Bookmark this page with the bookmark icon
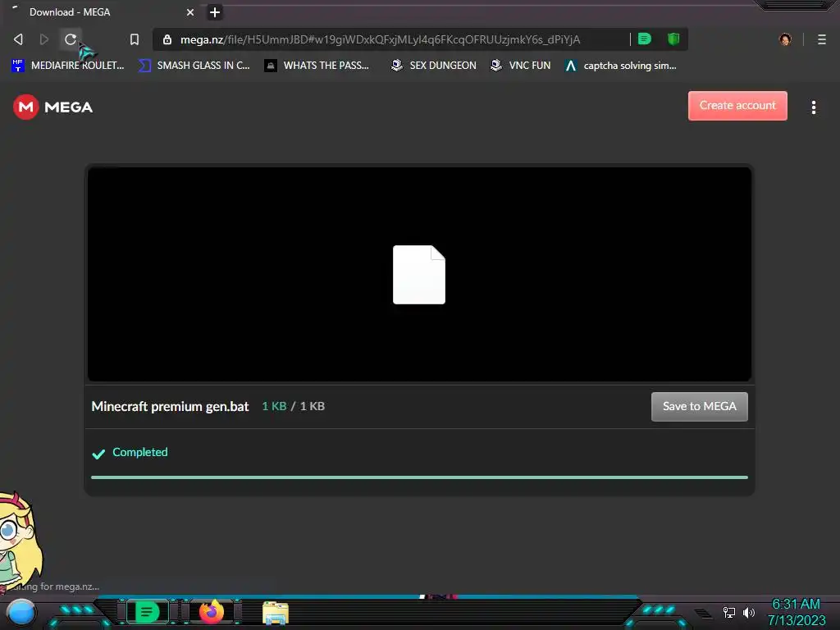The height and width of the screenshot is (630, 840). point(135,39)
